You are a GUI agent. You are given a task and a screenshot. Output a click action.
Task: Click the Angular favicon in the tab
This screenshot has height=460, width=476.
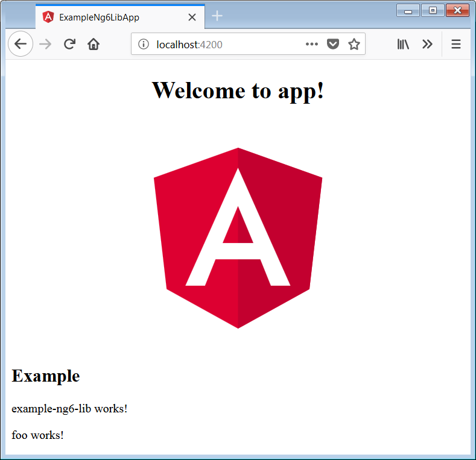tap(48, 17)
